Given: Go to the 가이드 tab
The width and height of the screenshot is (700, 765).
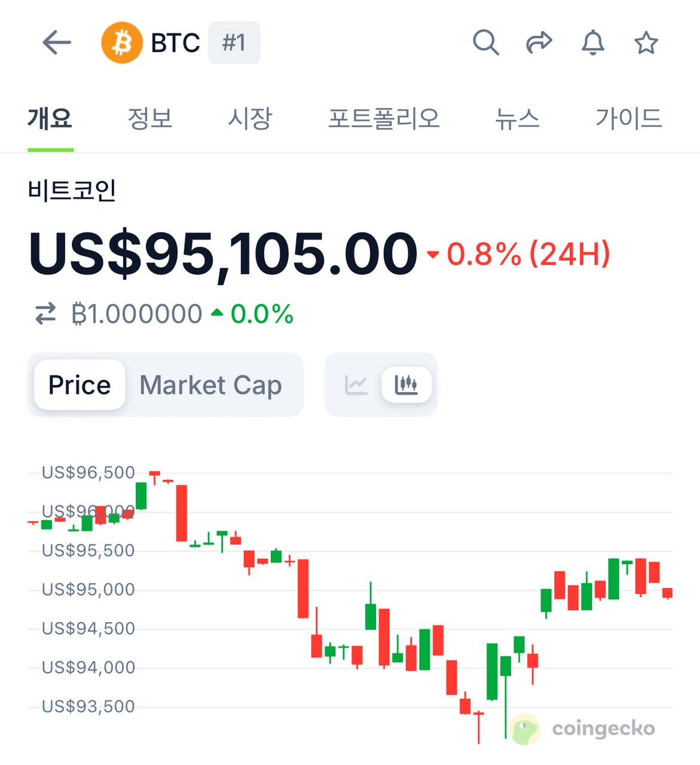Looking at the screenshot, I should pos(628,118).
